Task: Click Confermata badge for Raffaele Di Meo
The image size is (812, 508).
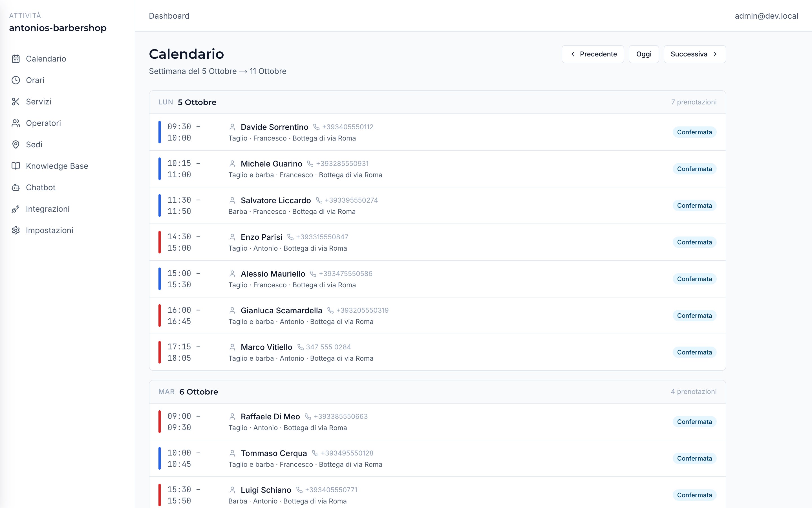Action: pyautogui.click(x=694, y=422)
